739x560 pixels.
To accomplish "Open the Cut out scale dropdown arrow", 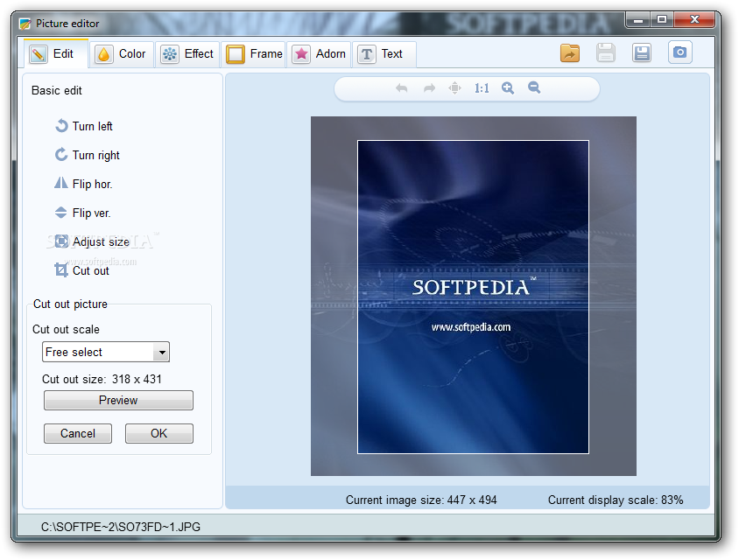I will [162, 353].
